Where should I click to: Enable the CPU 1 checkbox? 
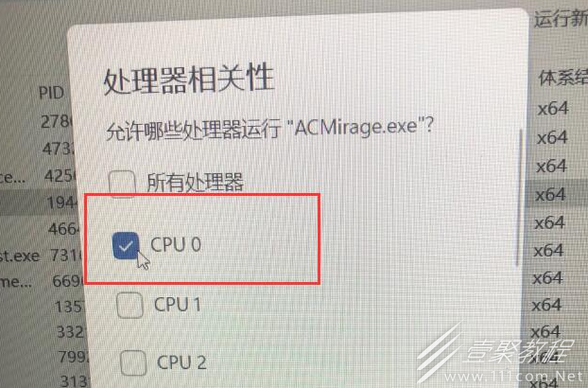click(130, 306)
